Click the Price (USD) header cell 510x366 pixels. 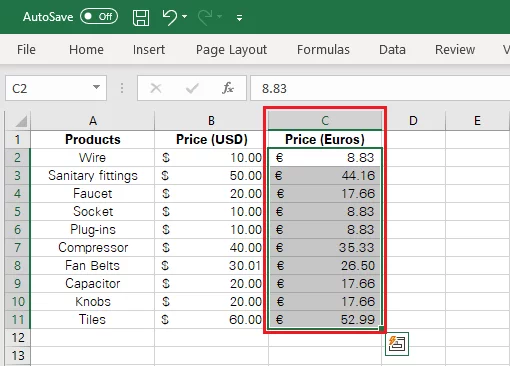coord(211,139)
